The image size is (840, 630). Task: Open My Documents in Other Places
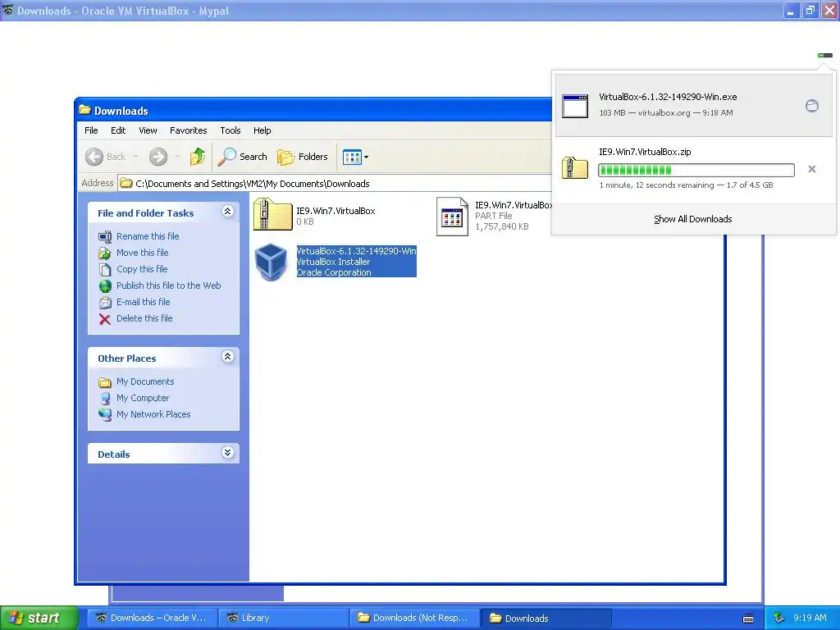click(x=145, y=381)
